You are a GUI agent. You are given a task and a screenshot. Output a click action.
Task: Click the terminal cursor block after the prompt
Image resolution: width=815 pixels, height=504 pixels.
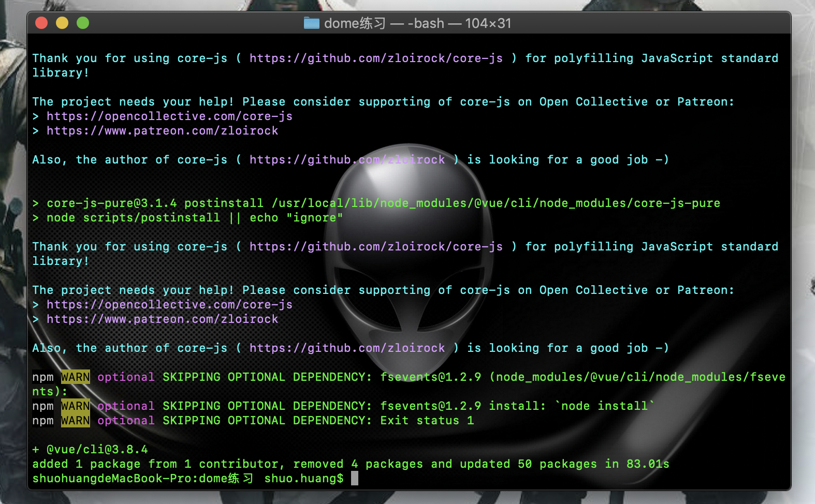[355, 478]
